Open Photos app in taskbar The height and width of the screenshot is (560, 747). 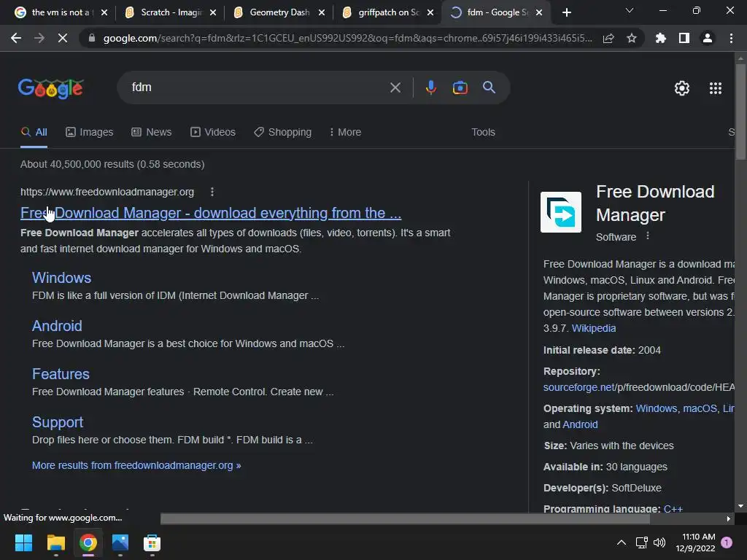120,542
